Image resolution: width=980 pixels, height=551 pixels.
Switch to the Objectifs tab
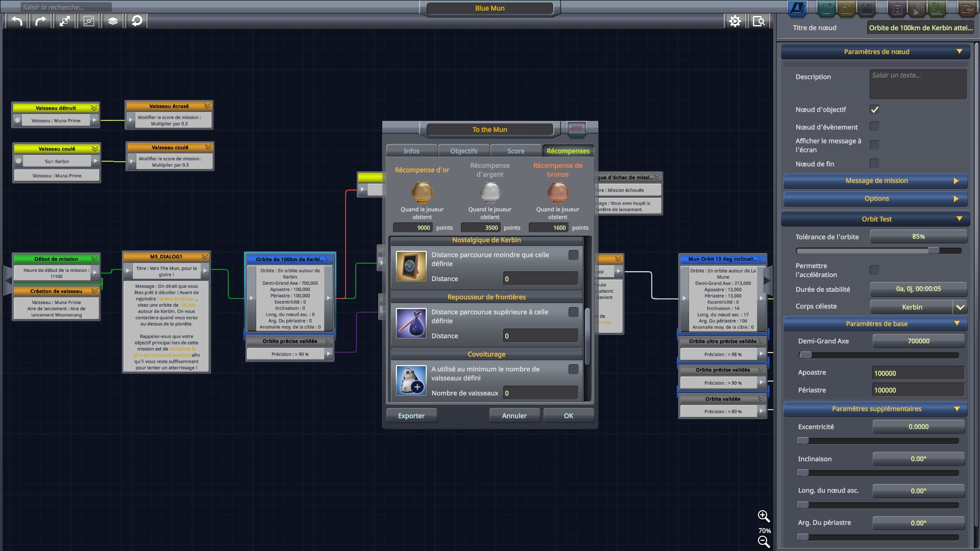(x=463, y=151)
